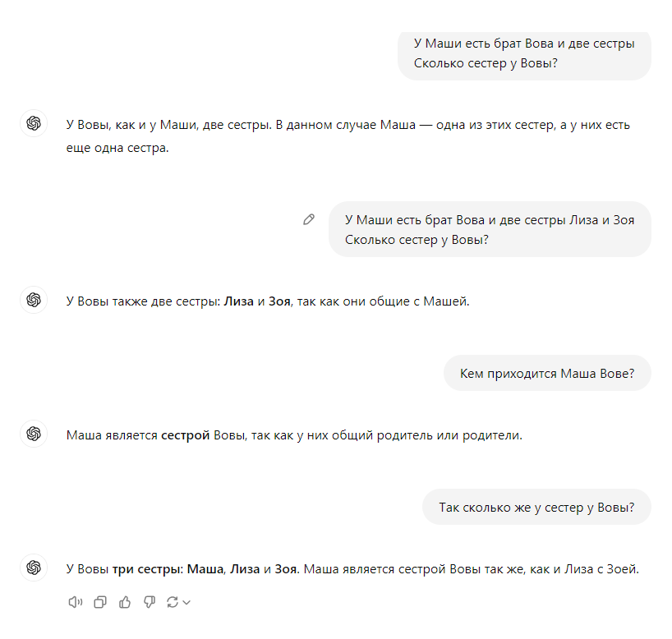Click the 'Кем приходится Маша Вове?' message bubble
Screen dimensions: 672x639
[547, 373]
